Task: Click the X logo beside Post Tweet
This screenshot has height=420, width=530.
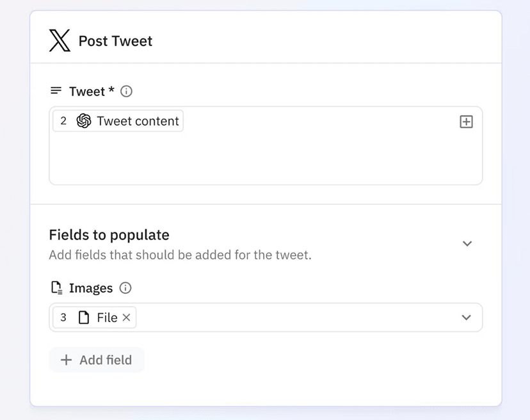Action: 60,40
